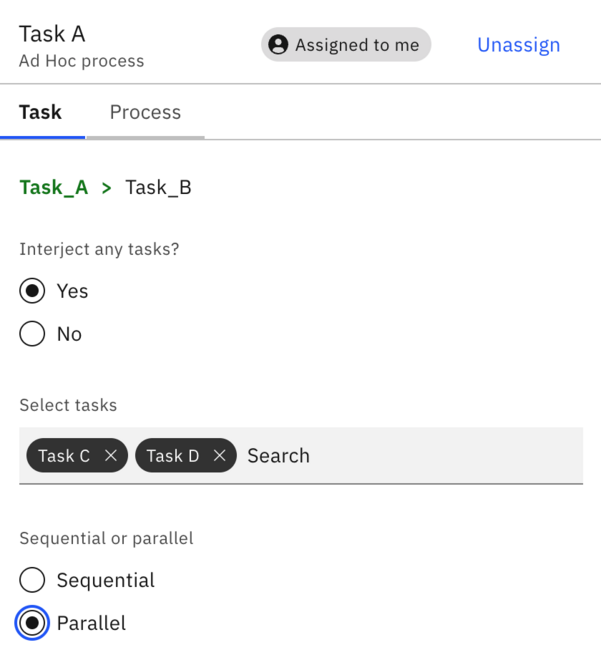
Task: Remove the Task D tag with its X icon
Action: 220,456
